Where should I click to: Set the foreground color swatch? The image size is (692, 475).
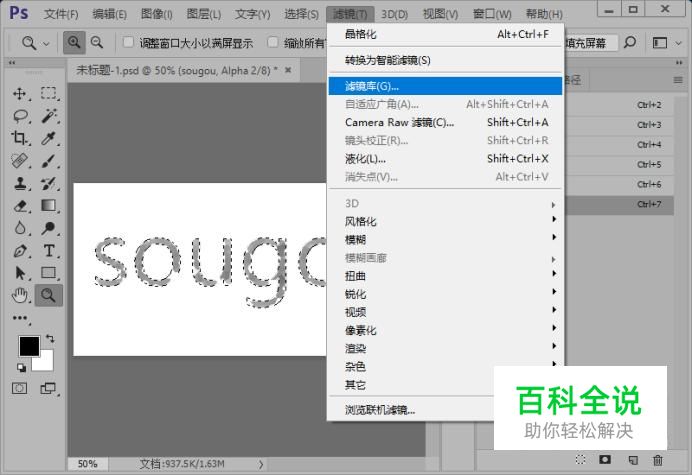point(29,346)
